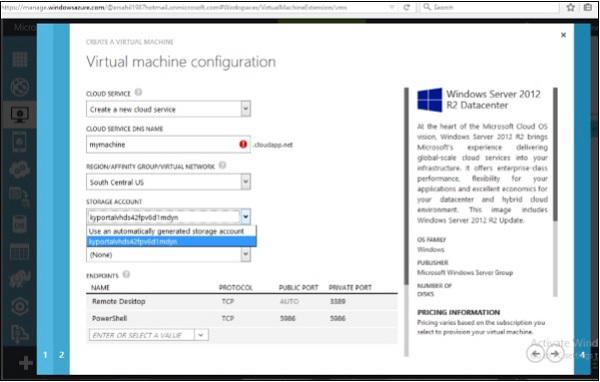Go to wizard step 1
Screen dimensions: 600x382
tap(45, 355)
